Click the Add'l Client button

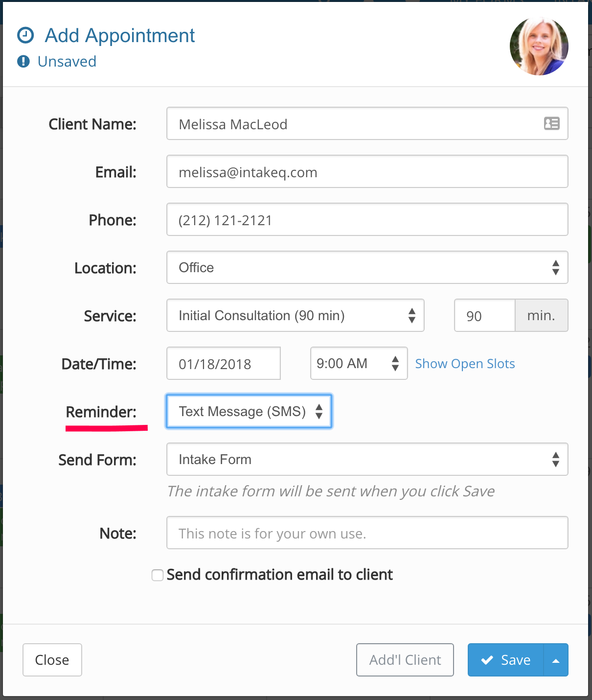(x=405, y=660)
